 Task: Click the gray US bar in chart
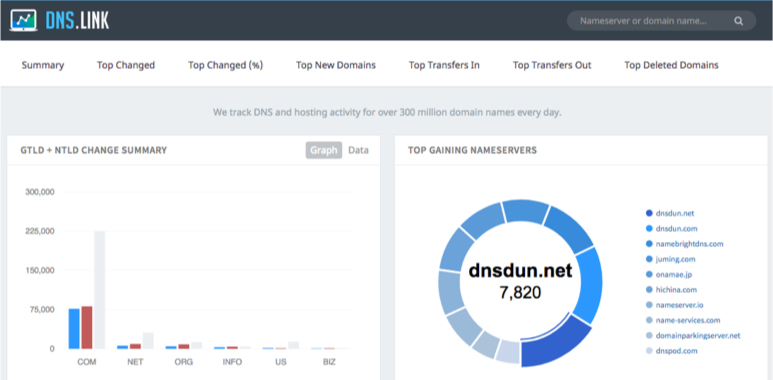pos(293,345)
